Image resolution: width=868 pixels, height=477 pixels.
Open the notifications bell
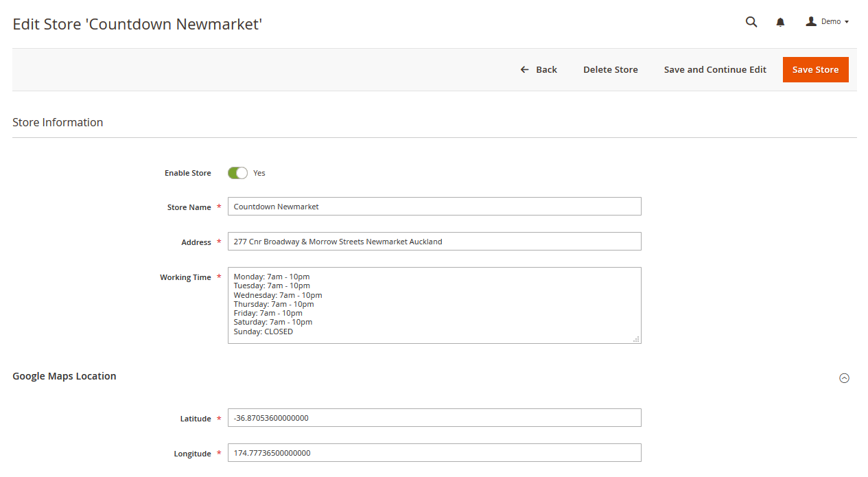pyautogui.click(x=780, y=23)
